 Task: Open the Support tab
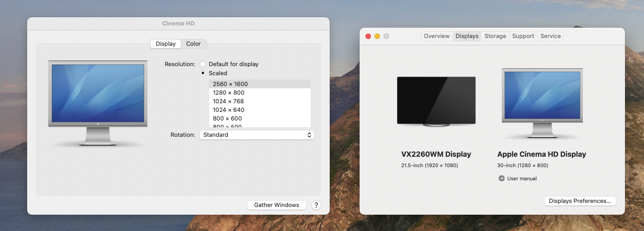523,36
